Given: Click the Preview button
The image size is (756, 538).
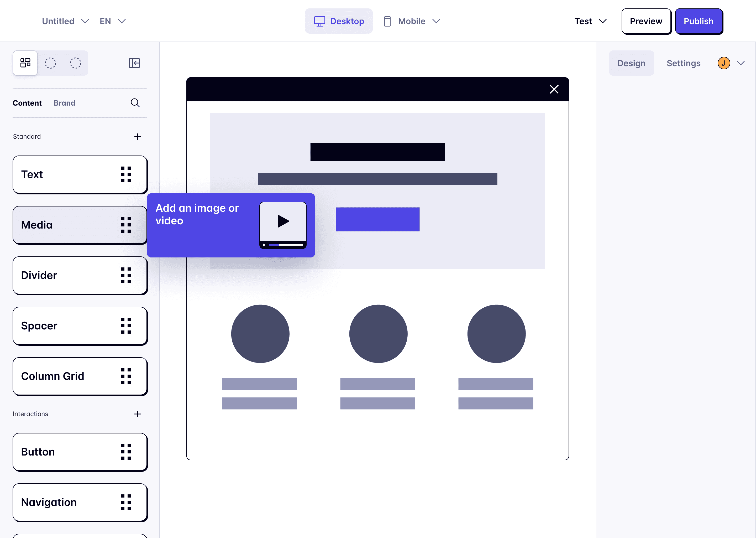Looking at the screenshot, I should [x=646, y=21].
